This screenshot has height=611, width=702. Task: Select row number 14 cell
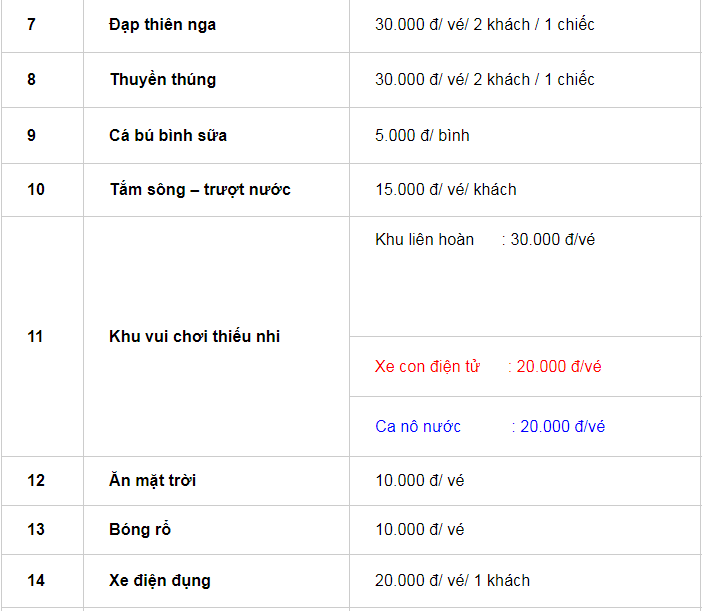(36, 580)
